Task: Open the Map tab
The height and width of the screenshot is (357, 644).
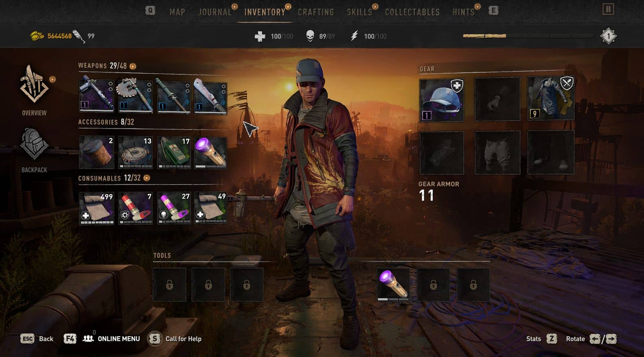Action: (177, 12)
